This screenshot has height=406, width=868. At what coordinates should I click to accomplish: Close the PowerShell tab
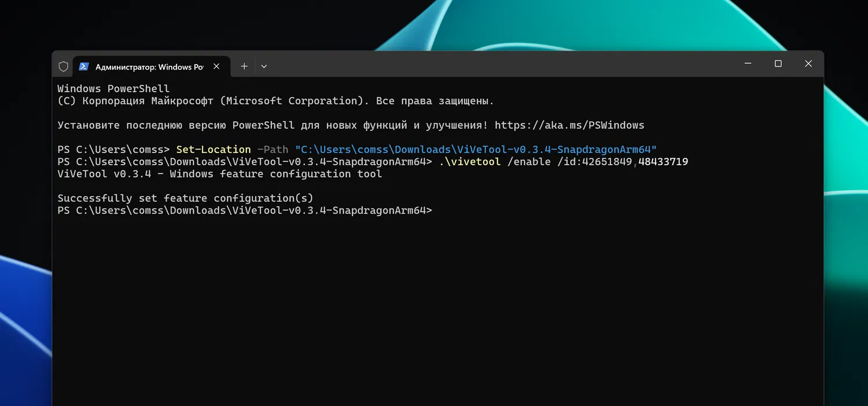pos(216,67)
